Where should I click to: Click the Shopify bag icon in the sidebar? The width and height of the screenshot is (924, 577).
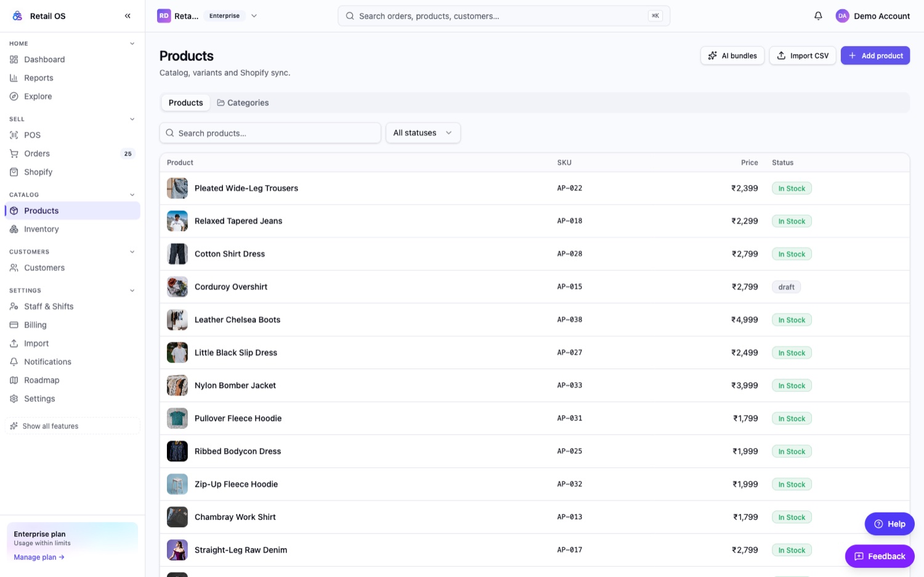14,172
